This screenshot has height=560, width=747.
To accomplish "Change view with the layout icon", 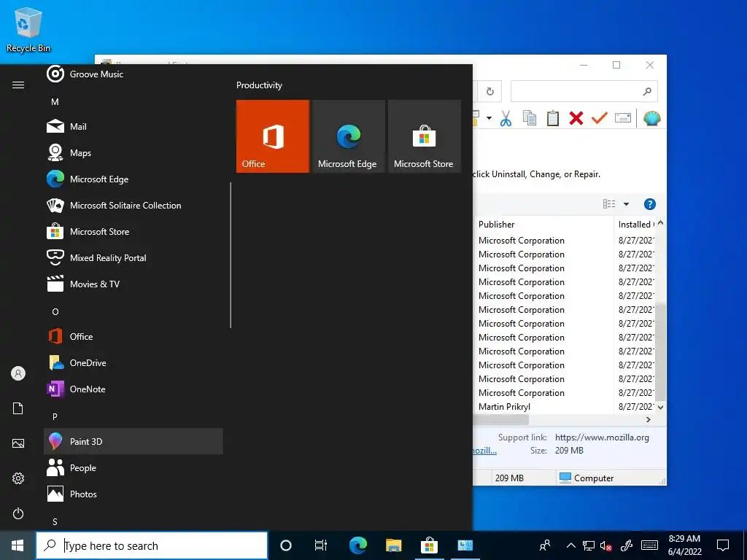I will [609, 204].
